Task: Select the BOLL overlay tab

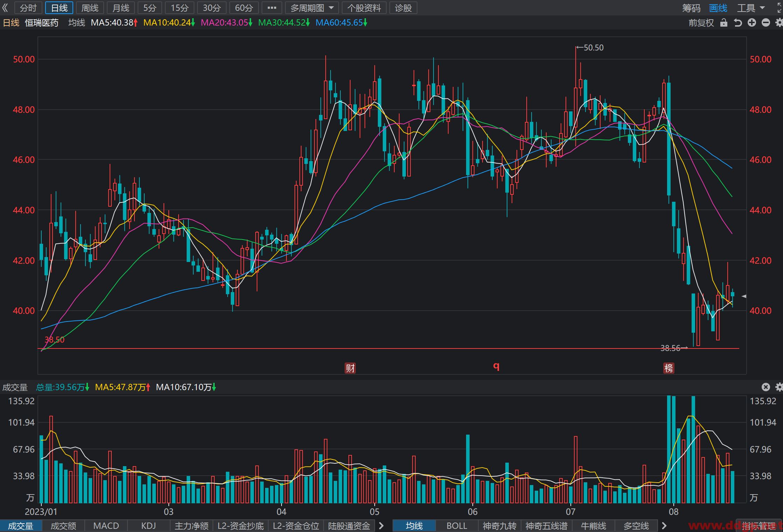Action: point(457,526)
